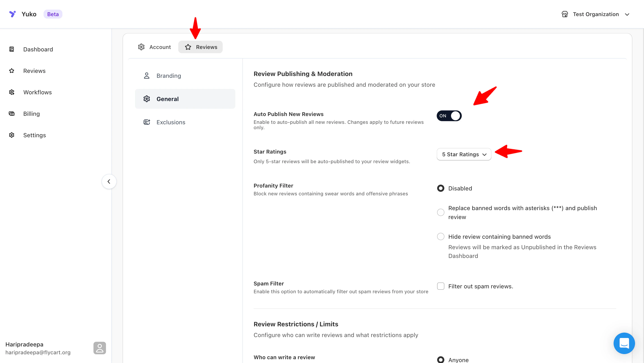
Task: Collapse the sidebar with the chevron button
Action: [x=109, y=181]
